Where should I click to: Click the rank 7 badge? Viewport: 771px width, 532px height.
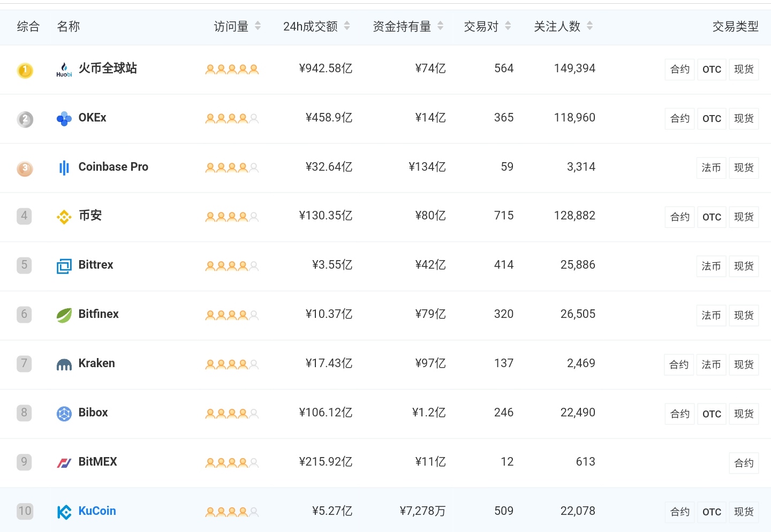(24, 364)
